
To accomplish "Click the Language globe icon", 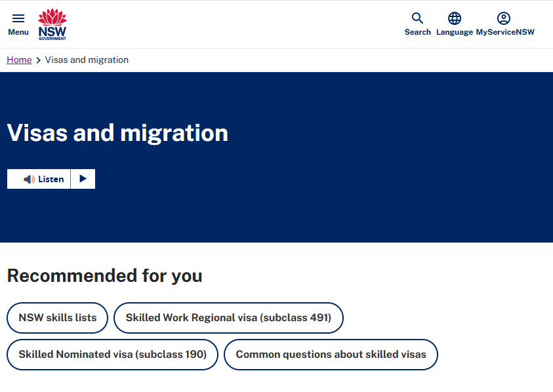I will click(x=455, y=18).
